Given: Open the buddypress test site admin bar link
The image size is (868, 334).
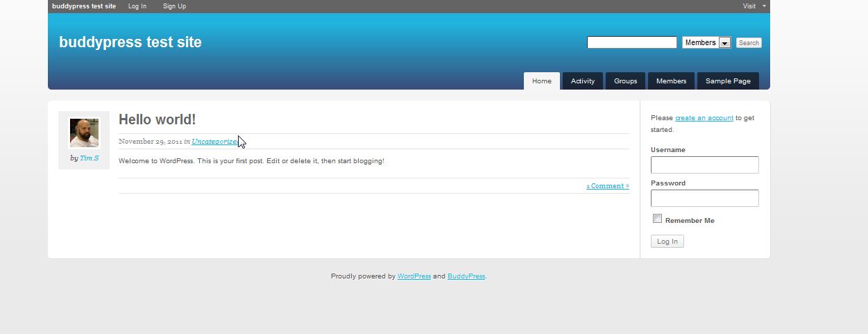Looking at the screenshot, I should [84, 6].
